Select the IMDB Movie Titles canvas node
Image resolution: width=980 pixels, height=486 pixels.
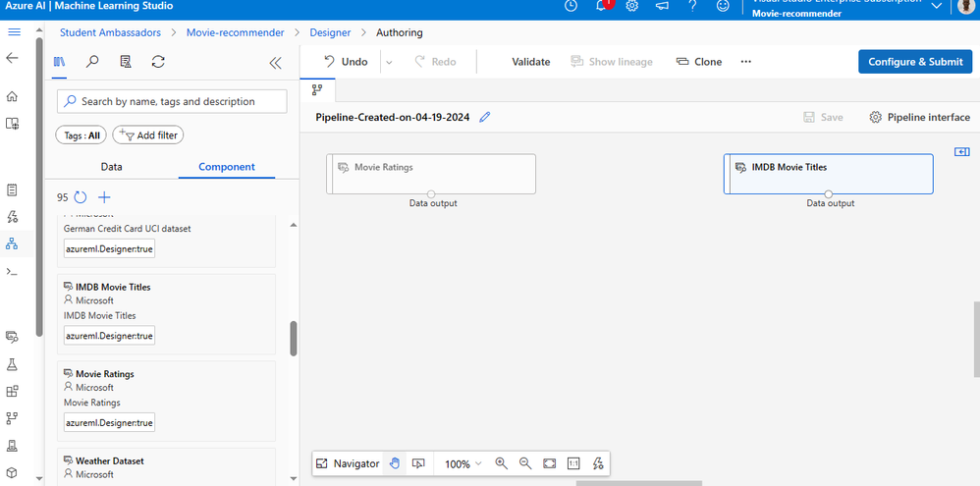pyautogui.click(x=829, y=174)
